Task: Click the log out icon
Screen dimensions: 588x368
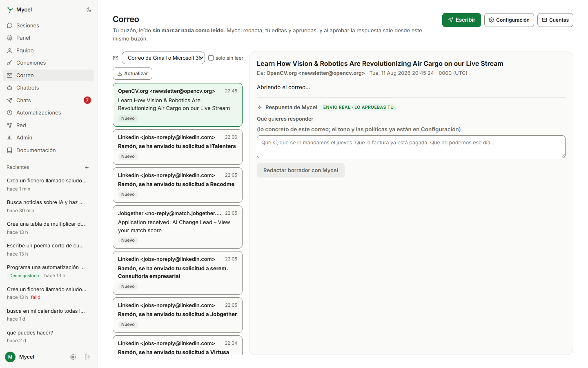Action: point(87,357)
